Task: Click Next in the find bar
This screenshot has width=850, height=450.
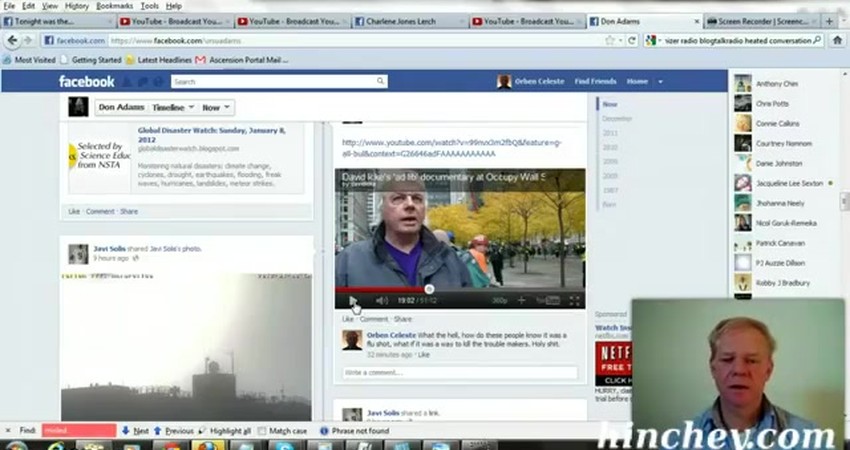Action: click(x=135, y=431)
